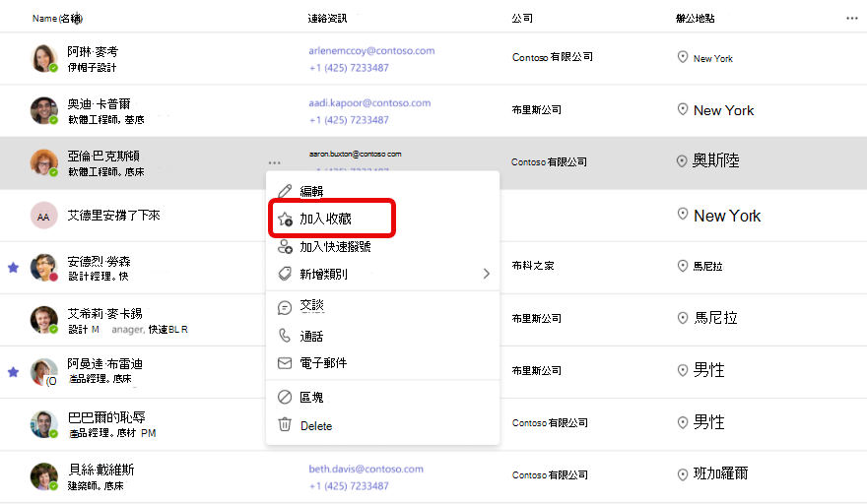Screen dimensions: 867x504
Task: Click 阿琳·麥考's phone number +1 (425) 7233487
Action: point(349,68)
